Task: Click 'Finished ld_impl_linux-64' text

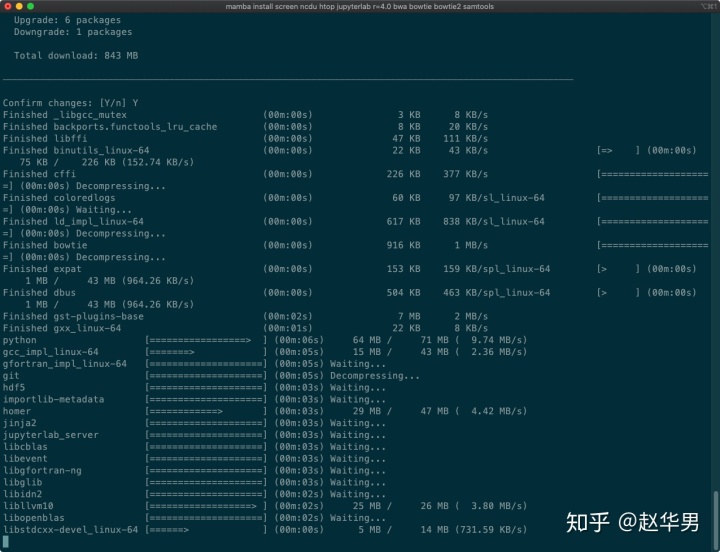Action: pyautogui.click(x=73, y=222)
